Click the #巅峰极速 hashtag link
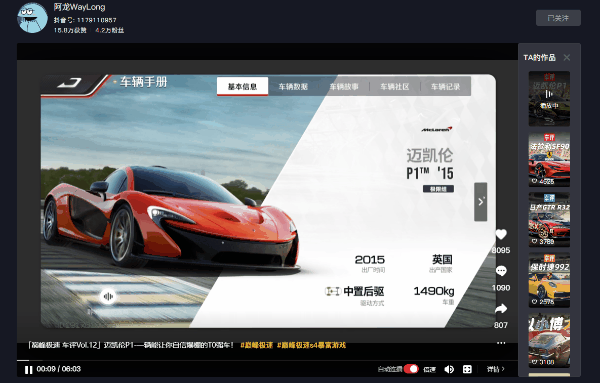600x383 pixels. (256, 345)
